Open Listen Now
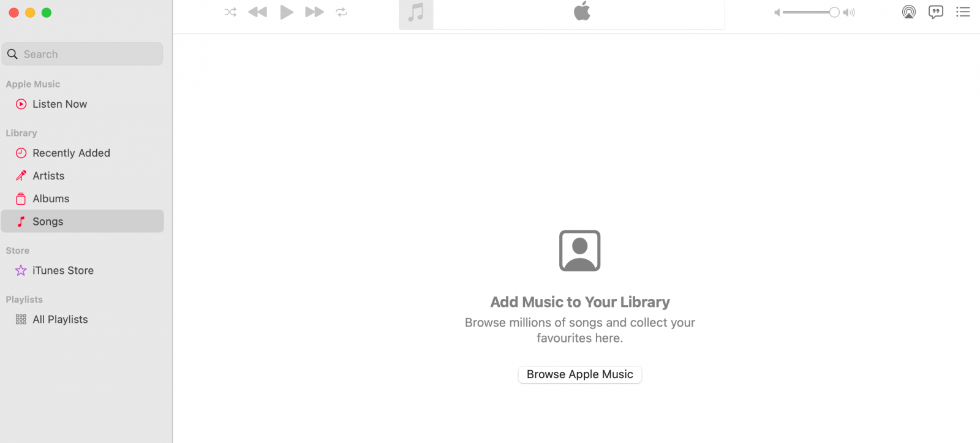 [x=83, y=104]
